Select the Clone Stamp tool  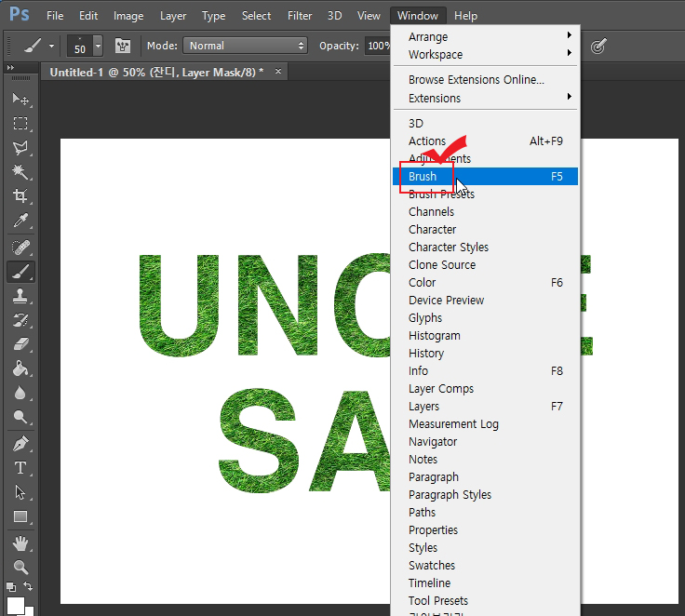(x=20, y=296)
